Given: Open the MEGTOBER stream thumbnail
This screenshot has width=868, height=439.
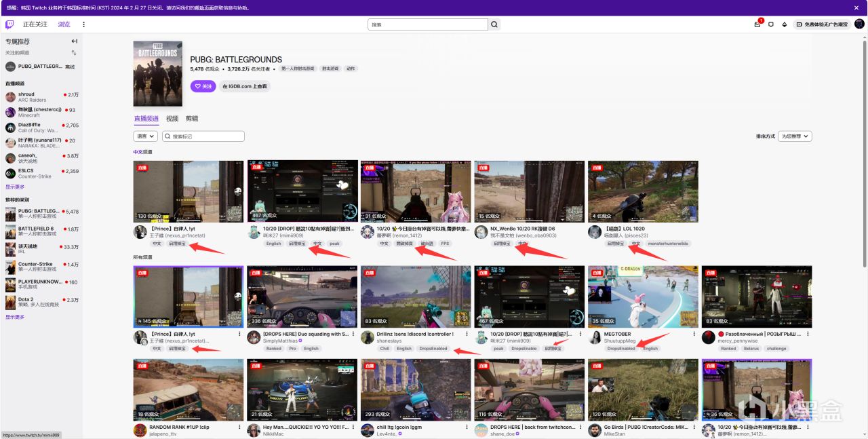Looking at the screenshot, I should click(x=643, y=297).
